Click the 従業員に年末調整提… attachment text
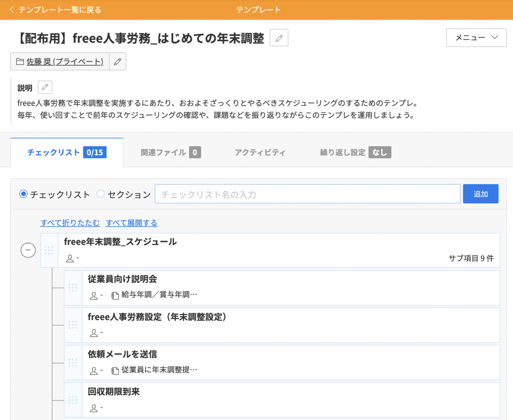This screenshot has width=513, height=420. [x=159, y=370]
